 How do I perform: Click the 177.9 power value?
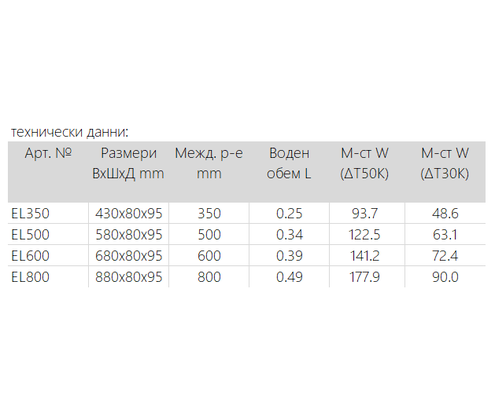point(365,277)
